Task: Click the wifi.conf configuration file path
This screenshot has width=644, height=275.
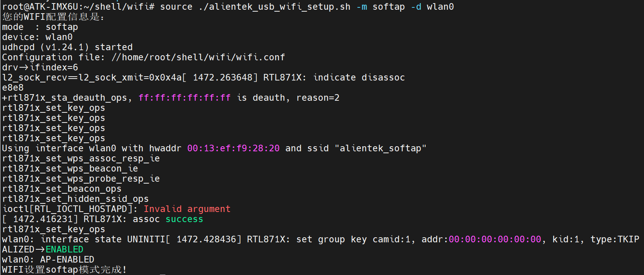Action: (198, 58)
